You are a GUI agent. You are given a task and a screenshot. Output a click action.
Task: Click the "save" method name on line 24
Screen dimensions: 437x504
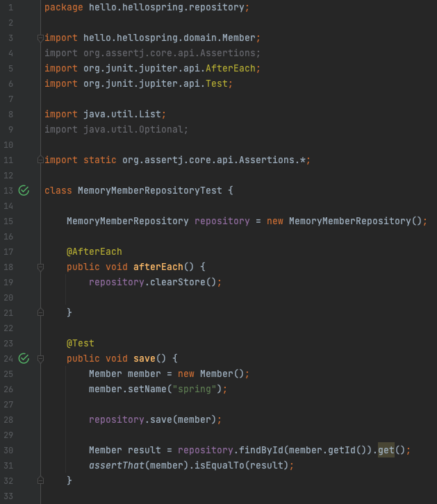click(145, 358)
